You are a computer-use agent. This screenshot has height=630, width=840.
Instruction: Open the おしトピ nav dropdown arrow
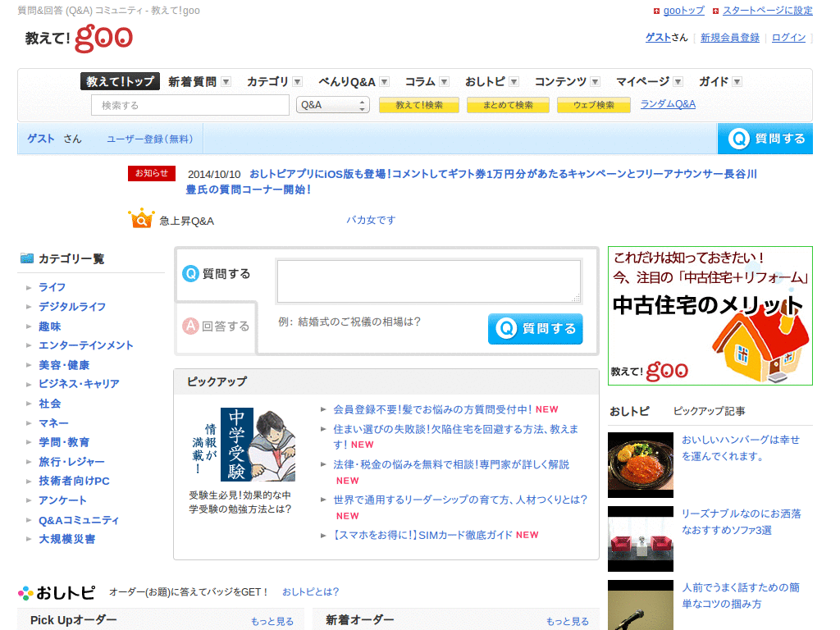[x=514, y=82]
